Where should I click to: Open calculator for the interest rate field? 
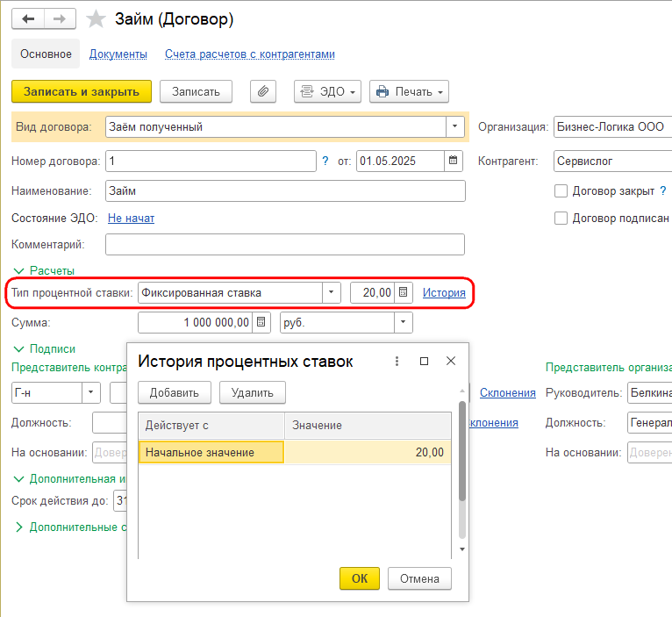(403, 292)
